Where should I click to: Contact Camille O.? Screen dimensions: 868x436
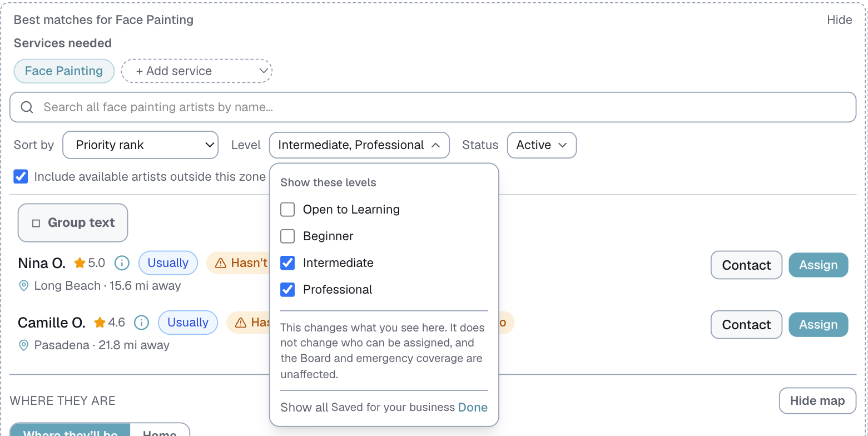746,325
